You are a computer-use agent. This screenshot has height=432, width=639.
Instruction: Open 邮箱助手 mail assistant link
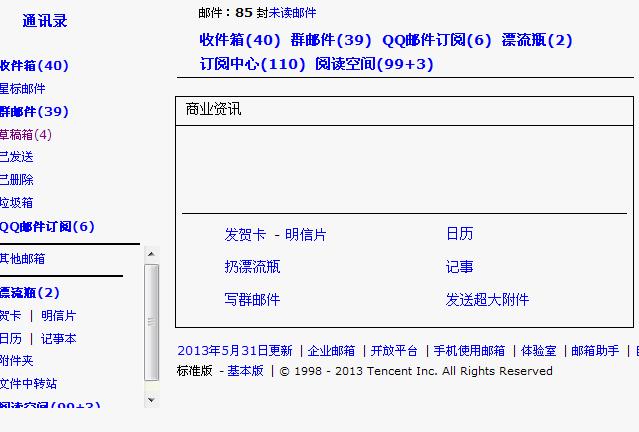(595, 350)
